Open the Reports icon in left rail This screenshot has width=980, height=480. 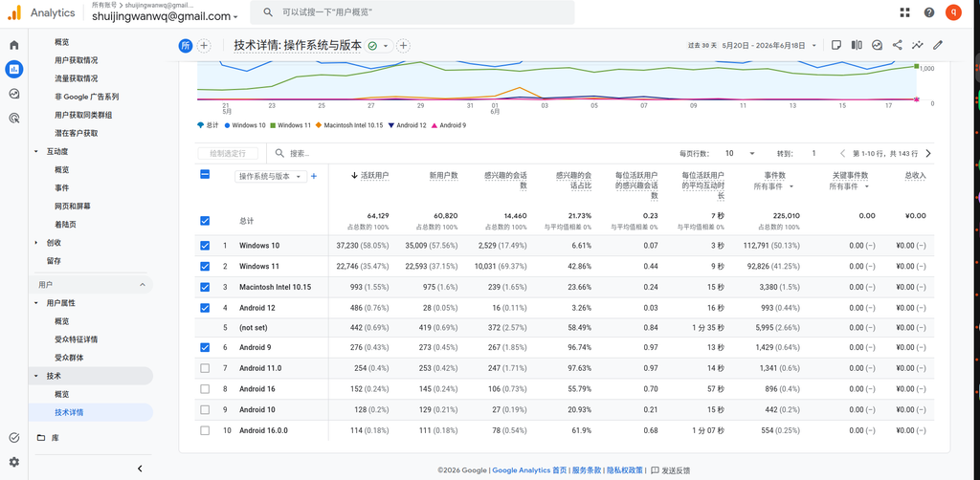click(x=13, y=69)
